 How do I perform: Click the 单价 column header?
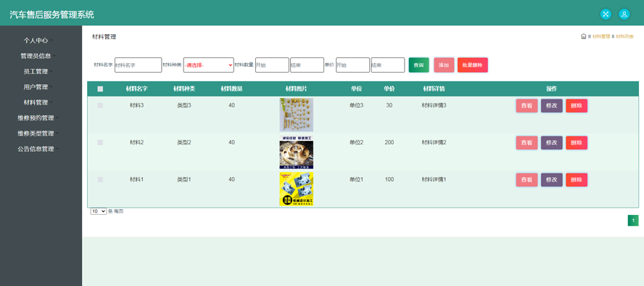[389, 89]
